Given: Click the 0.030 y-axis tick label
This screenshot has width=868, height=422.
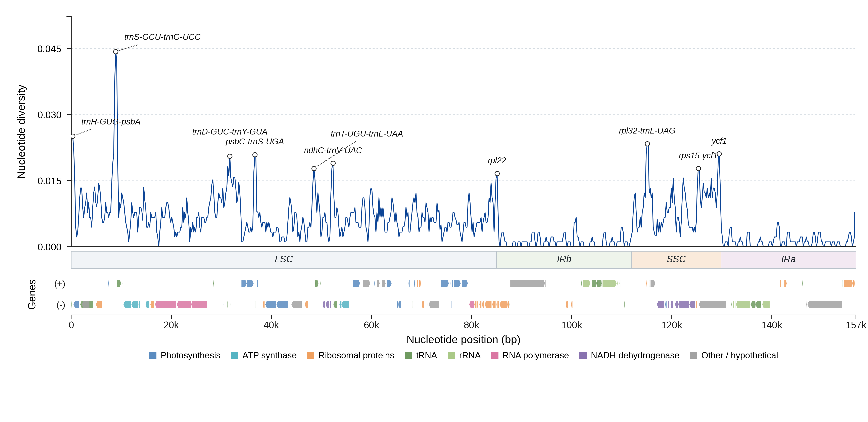Looking at the screenshot, I should click(x=50, y=115).
